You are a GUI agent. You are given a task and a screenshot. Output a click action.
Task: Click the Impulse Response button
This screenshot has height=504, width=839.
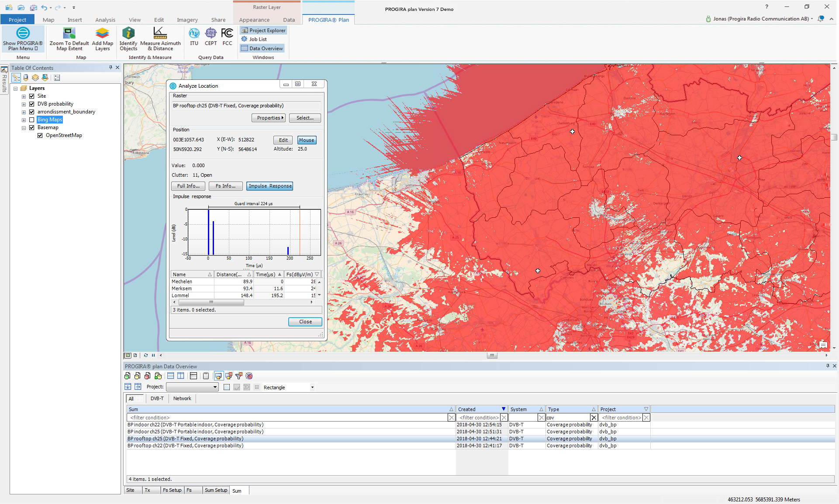pos(270,186)
